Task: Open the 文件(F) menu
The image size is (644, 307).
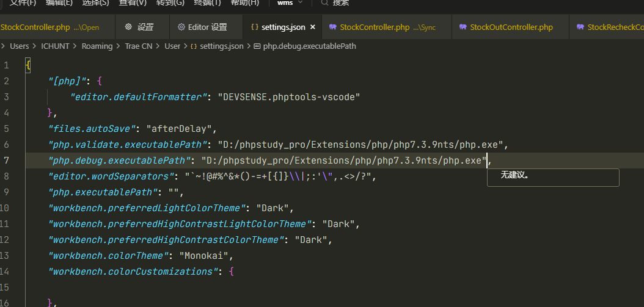Action: (23, 2)
